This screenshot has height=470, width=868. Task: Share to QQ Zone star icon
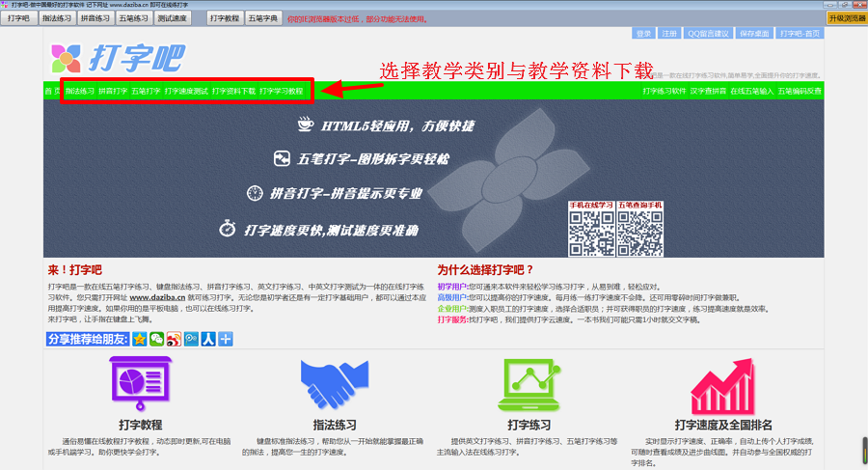pos(140,339)
